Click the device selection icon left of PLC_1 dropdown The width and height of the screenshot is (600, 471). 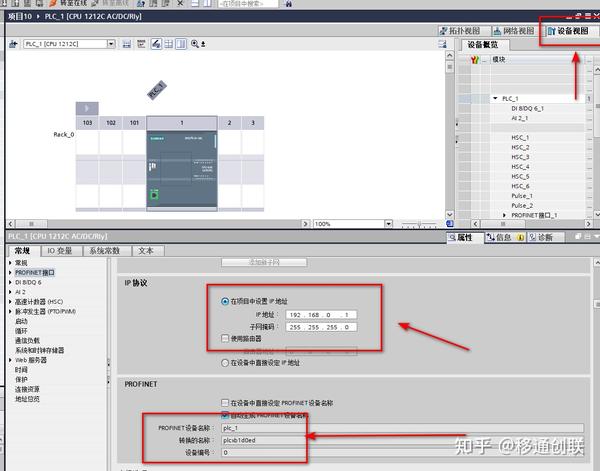[x=13, y=44]
